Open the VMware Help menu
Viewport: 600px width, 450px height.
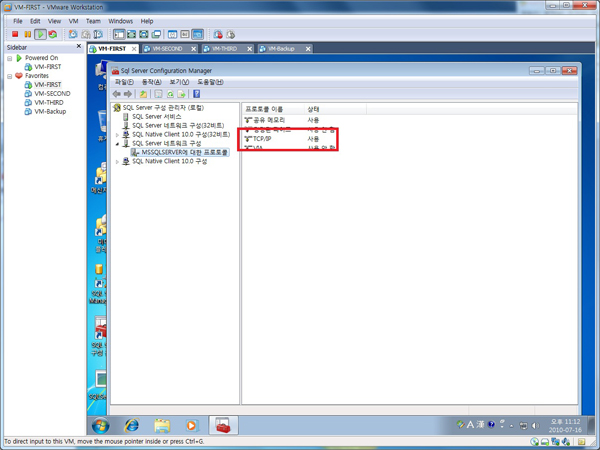pyautogui.click(x=147, y=21)
